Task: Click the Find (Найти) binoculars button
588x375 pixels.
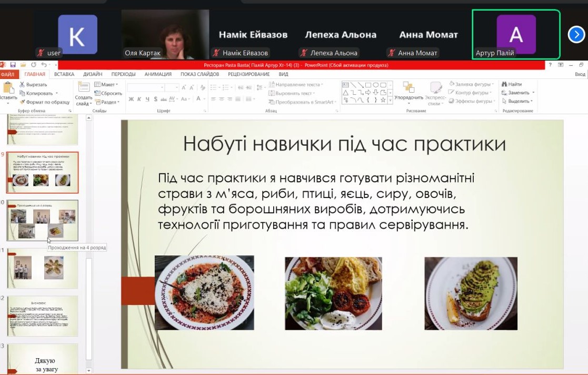Action: click(511, 84)
